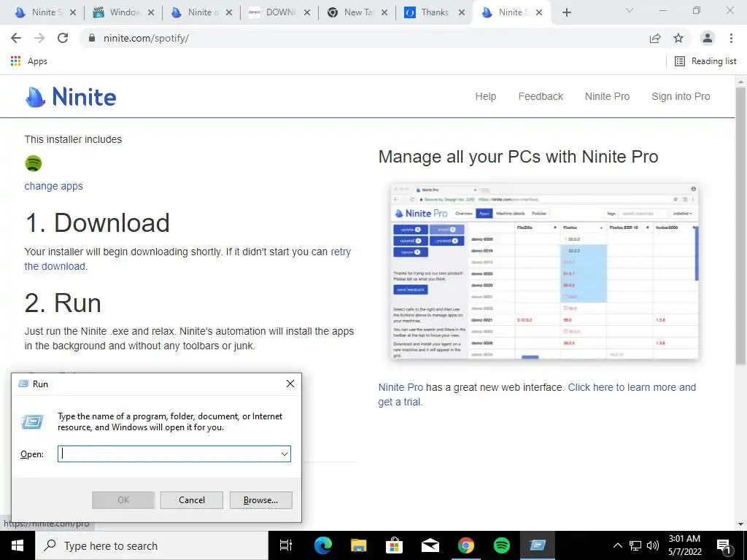Click the address bar URL field
The image size is (747, 560).
coord(362,38)
